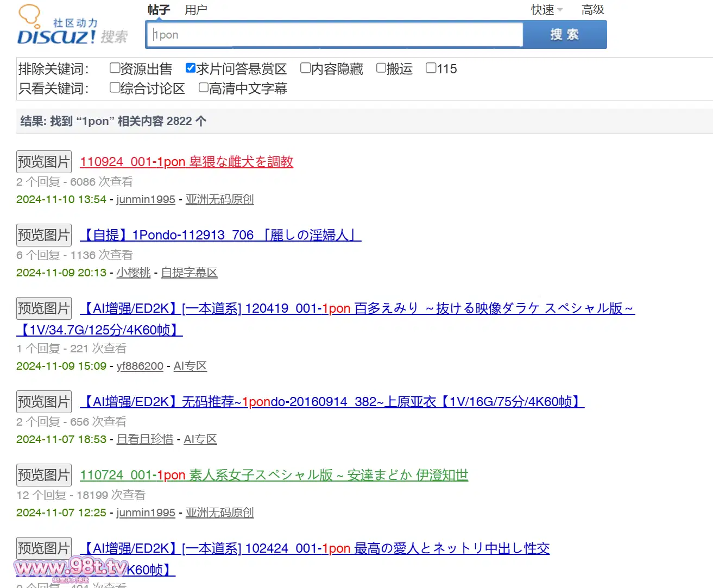
Task: Click the Discuz! logo
Action: click(x=73, y=26)
